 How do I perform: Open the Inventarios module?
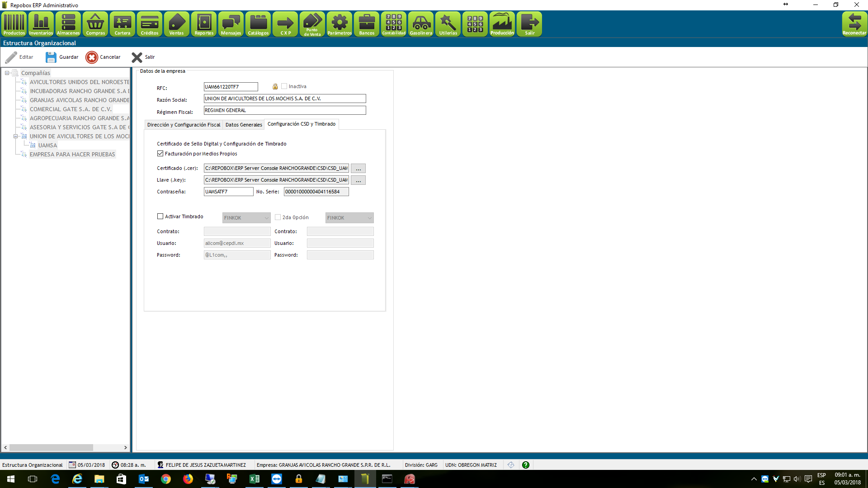(x=41, y=24)
